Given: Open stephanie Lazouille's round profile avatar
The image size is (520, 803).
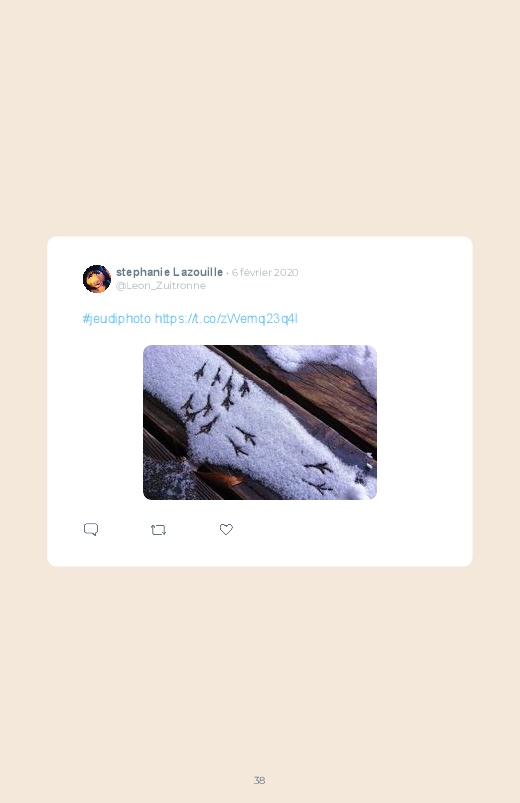Looking at the screenshot, I should pos(97,279).
